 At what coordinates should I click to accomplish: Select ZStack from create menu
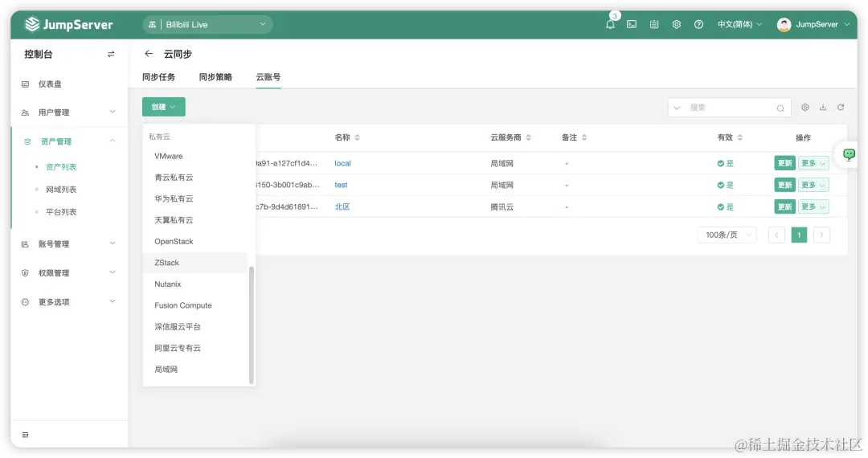195,263
